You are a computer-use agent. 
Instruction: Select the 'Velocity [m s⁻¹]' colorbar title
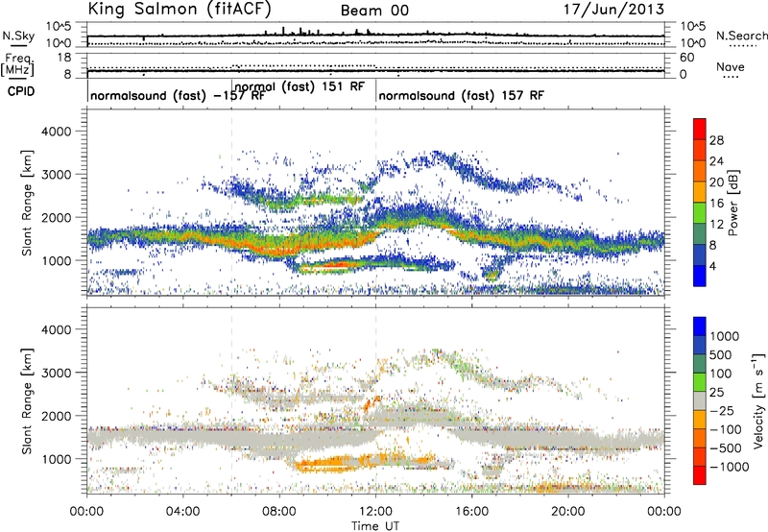(x=758, y=400)
